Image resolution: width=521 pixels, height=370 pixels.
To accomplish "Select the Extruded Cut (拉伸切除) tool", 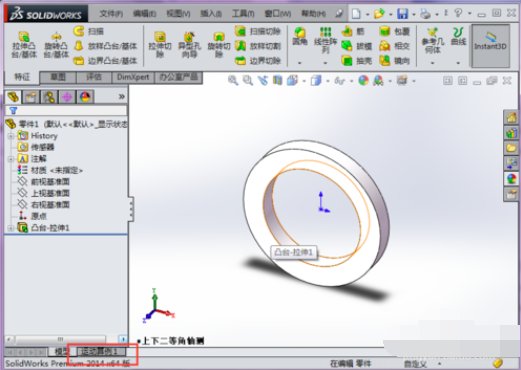I will click(x=160, y=45).
